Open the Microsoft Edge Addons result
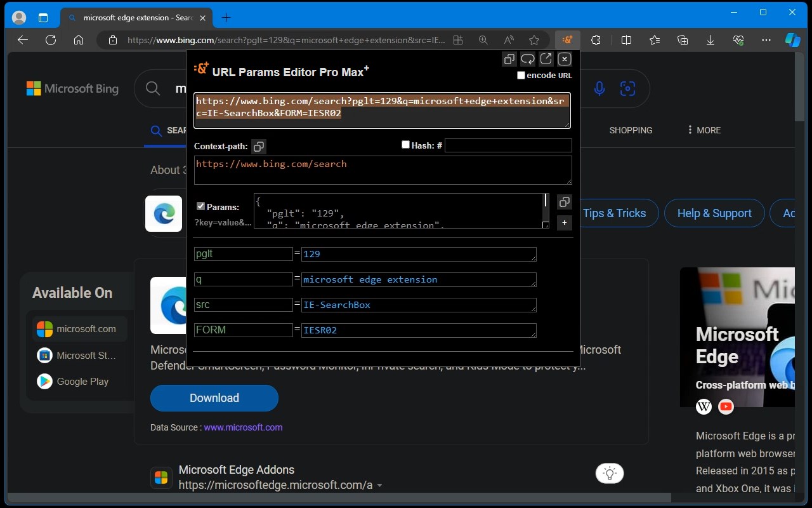 click(237, 470)
